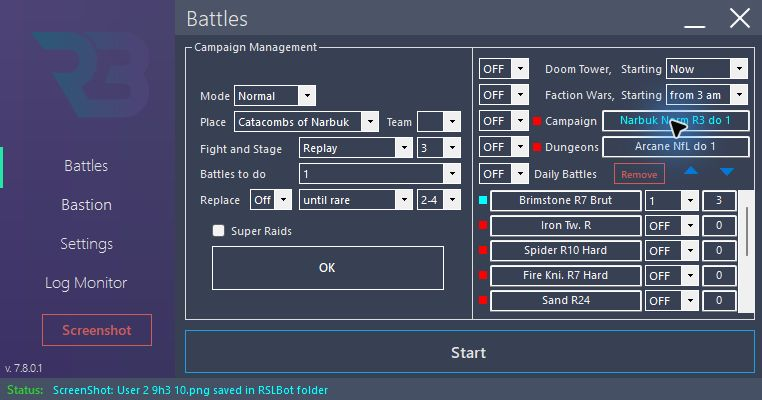Click red indicator next to Iron Tw. R

coord(483,225)
